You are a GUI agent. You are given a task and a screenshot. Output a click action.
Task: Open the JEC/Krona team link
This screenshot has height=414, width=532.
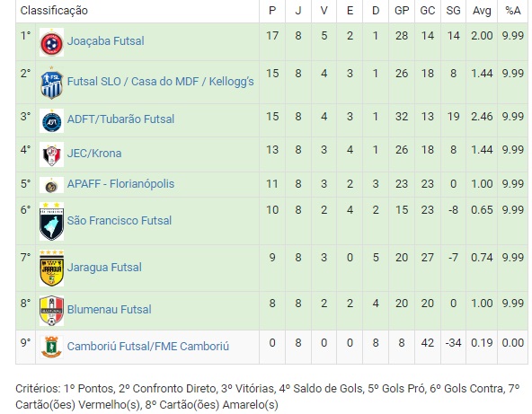[x=94, y=154]
